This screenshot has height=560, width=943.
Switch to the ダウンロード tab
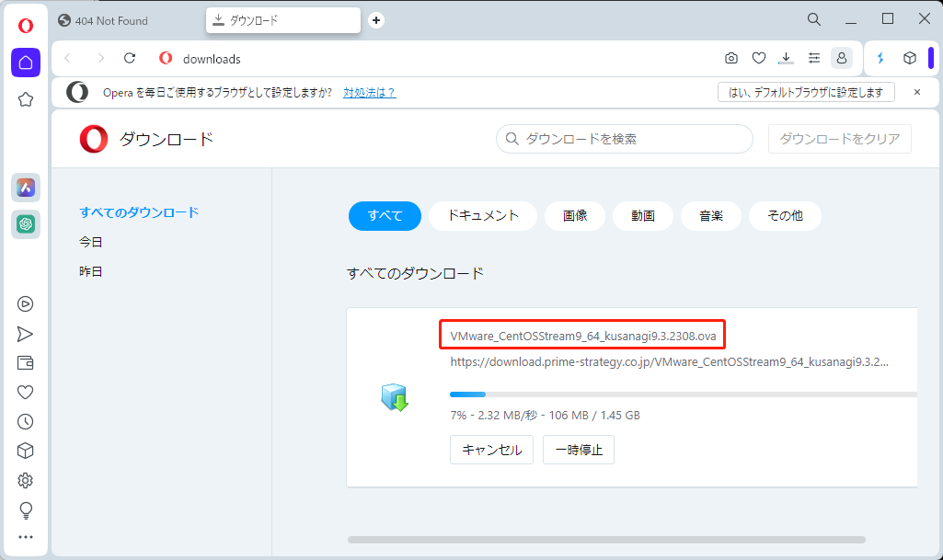tap(283, 20)
